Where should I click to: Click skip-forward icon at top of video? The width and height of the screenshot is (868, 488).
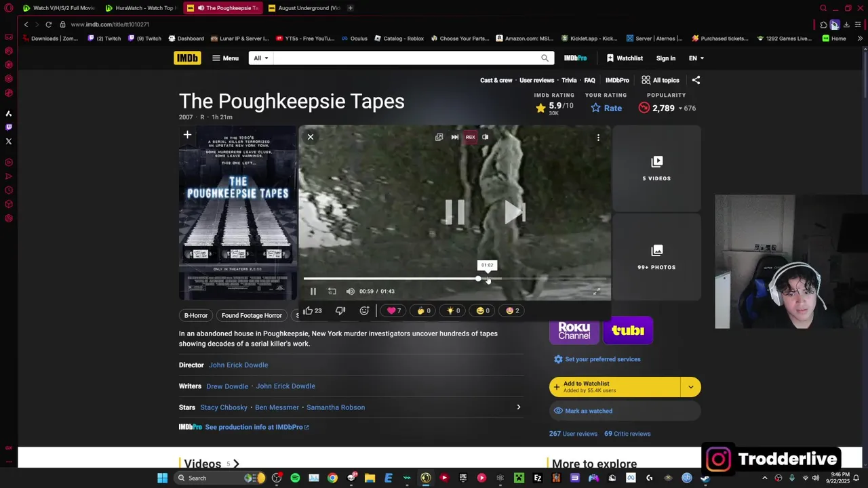tap(455, 137)
